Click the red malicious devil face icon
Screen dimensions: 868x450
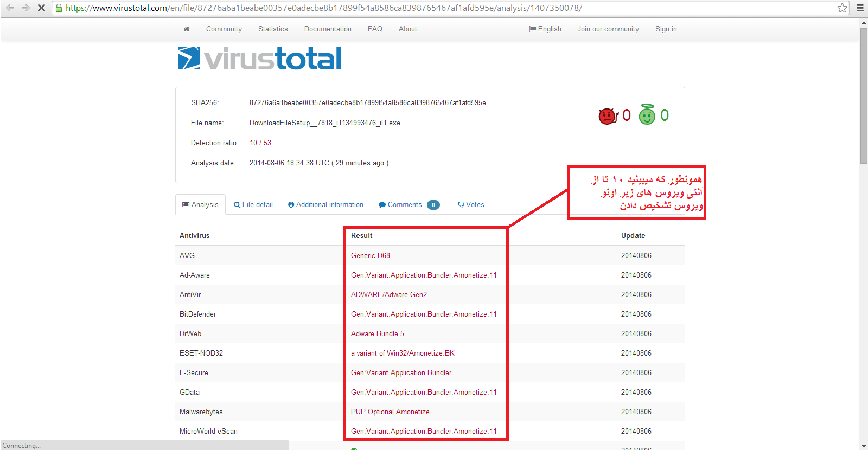[608, 116]
